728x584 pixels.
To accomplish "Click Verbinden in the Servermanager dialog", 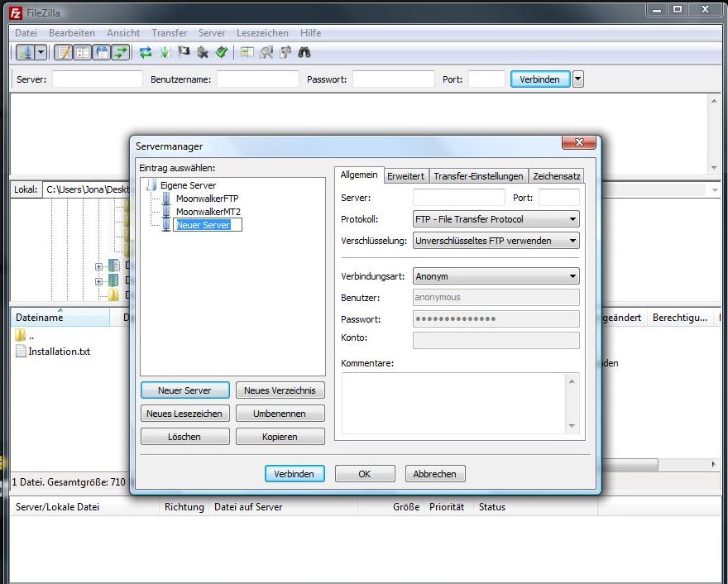I will pyautogui.click(x=295, y=474).
